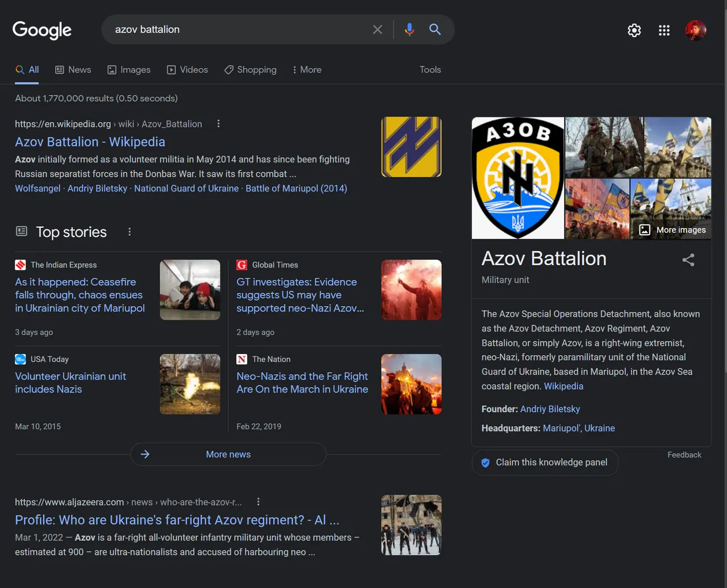Open the Wikipedia result thumbnail image
Image resolution: width=727 pixels, height=588 pixels.
click(411, 147)
